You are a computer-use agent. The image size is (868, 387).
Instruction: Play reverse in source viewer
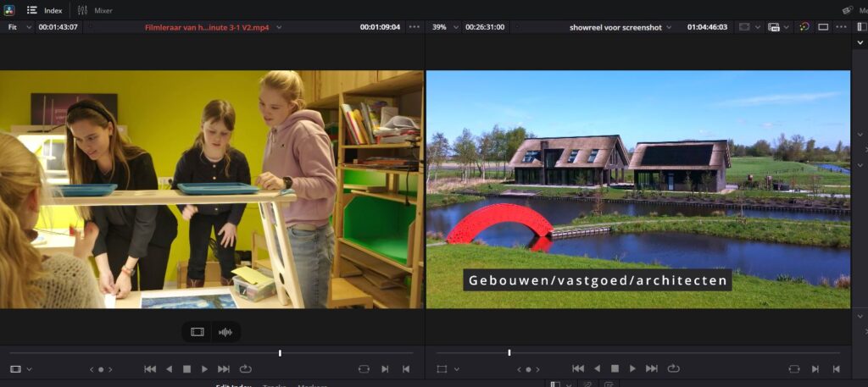pos(170,368)
